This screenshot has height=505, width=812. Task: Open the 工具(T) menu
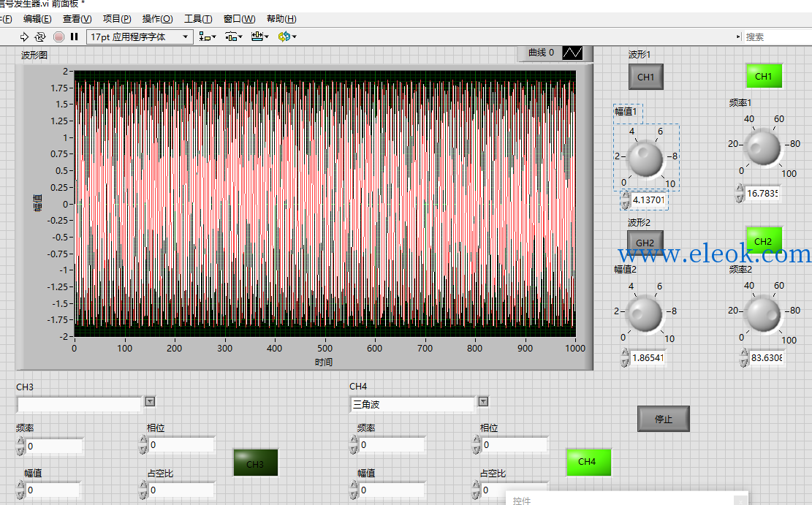coord(198,19)
